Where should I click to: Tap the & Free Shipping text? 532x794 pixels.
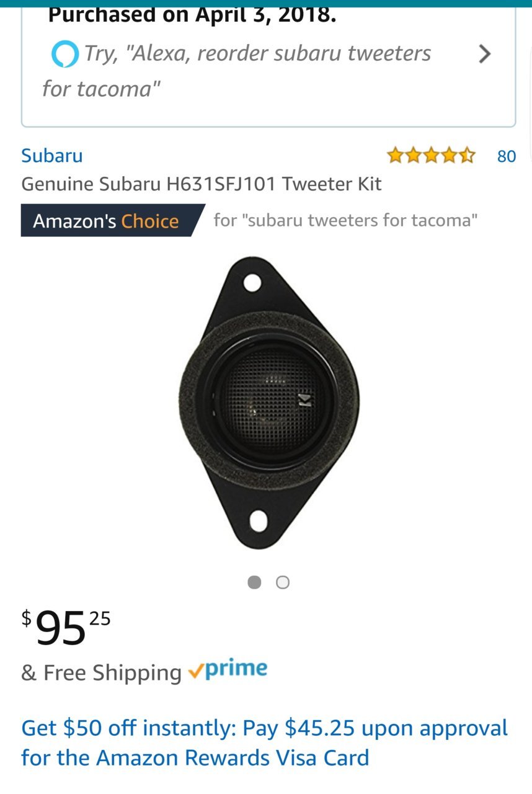tap(101, 672)
